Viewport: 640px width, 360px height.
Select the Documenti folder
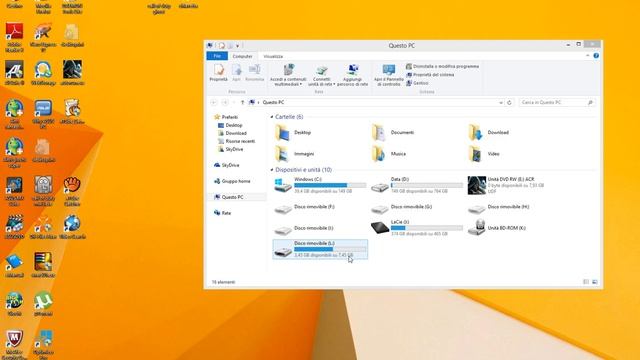(x=393, y=133)
